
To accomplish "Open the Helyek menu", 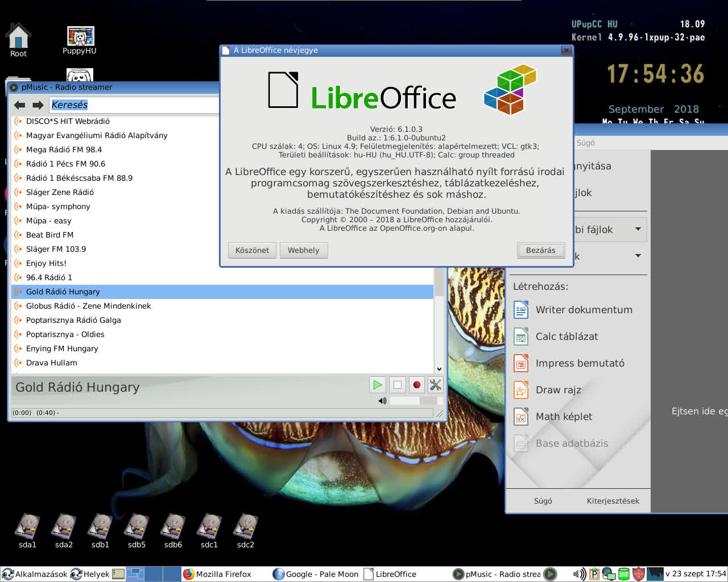I will [x=90, y=574].
